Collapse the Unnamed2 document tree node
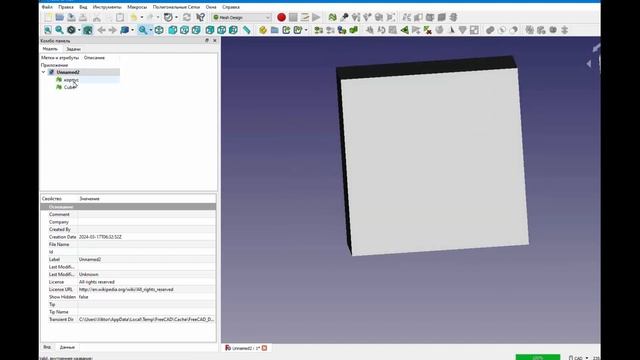640x360 pixels. [x=44, y=72]
